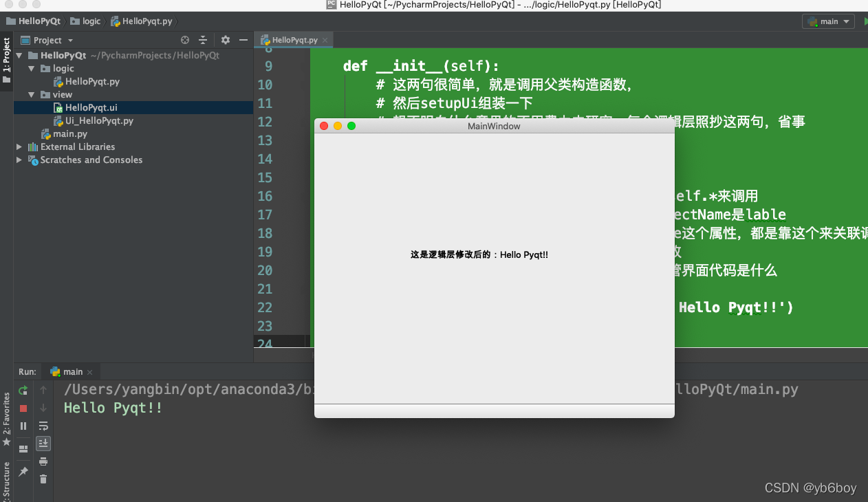The height and width of the screenshot is (502, 868).
Task: Collapse all nodes in Project tree
Action: (x=203, y=40)
